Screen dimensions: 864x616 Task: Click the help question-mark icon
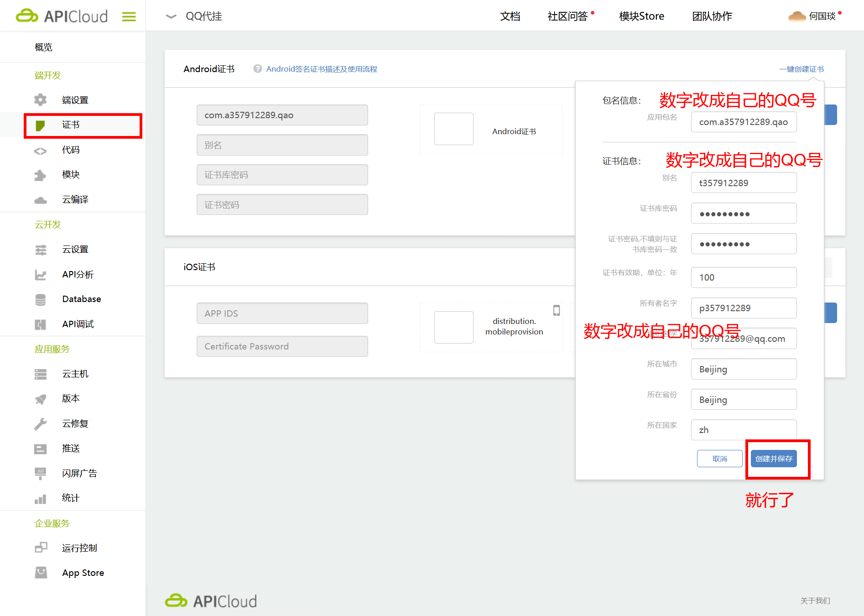tap(258, 68)
